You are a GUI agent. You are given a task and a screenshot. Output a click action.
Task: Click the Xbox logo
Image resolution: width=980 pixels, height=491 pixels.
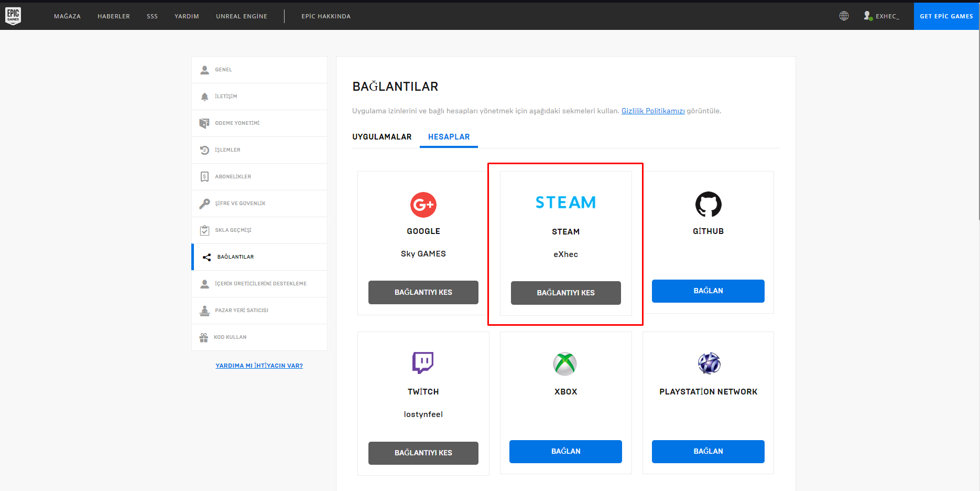coord(565,364)
